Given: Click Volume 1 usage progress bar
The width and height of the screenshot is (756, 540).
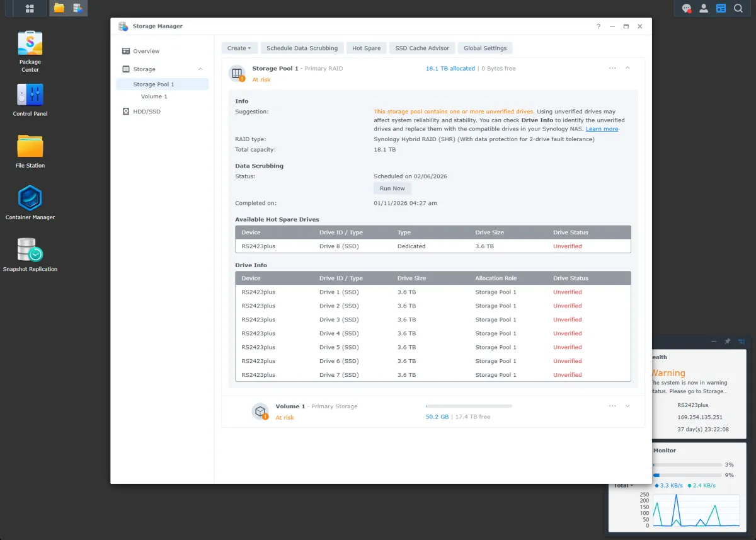Looking at the screenshot, I should click(469, 406).
